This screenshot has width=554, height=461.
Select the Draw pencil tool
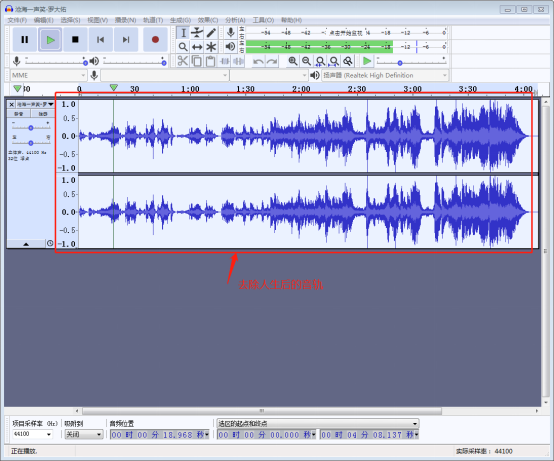coord(211,33)
